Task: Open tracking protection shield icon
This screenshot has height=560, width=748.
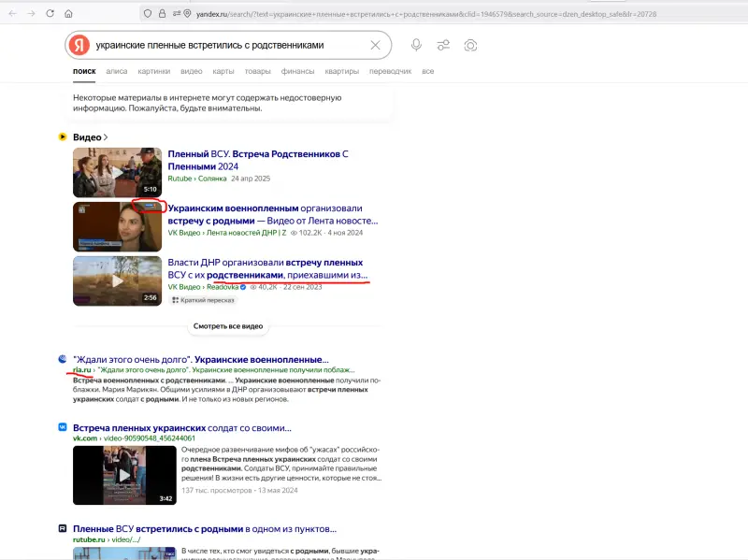Action: pos(148,14)
